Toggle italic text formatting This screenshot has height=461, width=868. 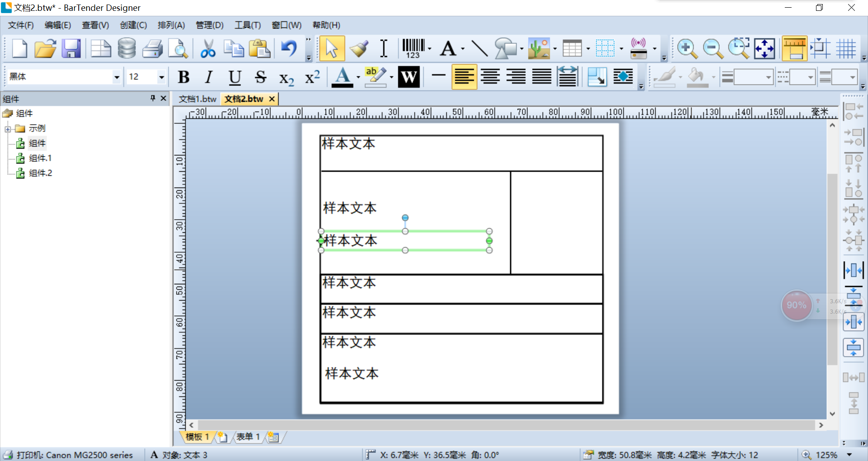coord(209,77)
